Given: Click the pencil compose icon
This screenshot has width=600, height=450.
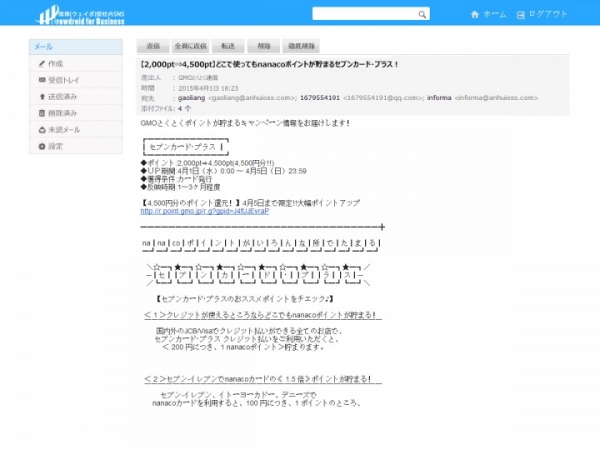Looking at the screenshot, I should click(x=42, y=64).
